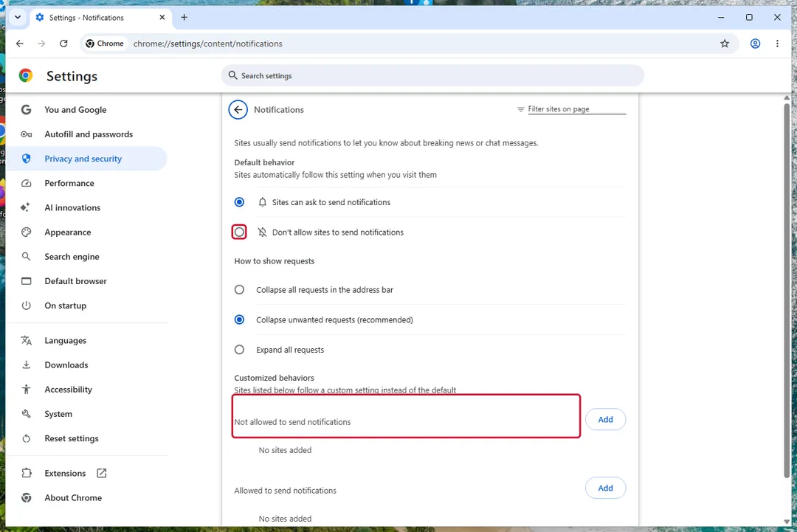This screenshot has height=532, width=797.
Task: Select Collapse unwanted requests (recommended)
Action: (239, 319)
